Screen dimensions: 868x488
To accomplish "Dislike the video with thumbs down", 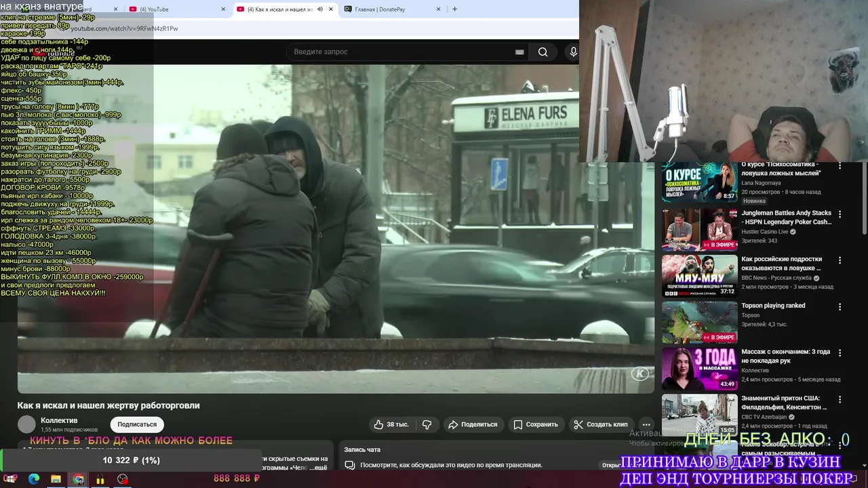I will pyautogui.click(x=427, y=424).
